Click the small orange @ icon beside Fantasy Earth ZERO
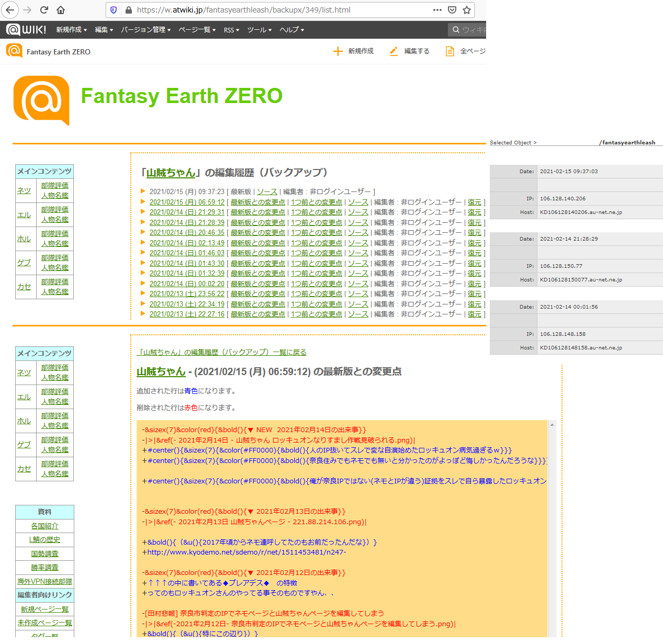 14,51
